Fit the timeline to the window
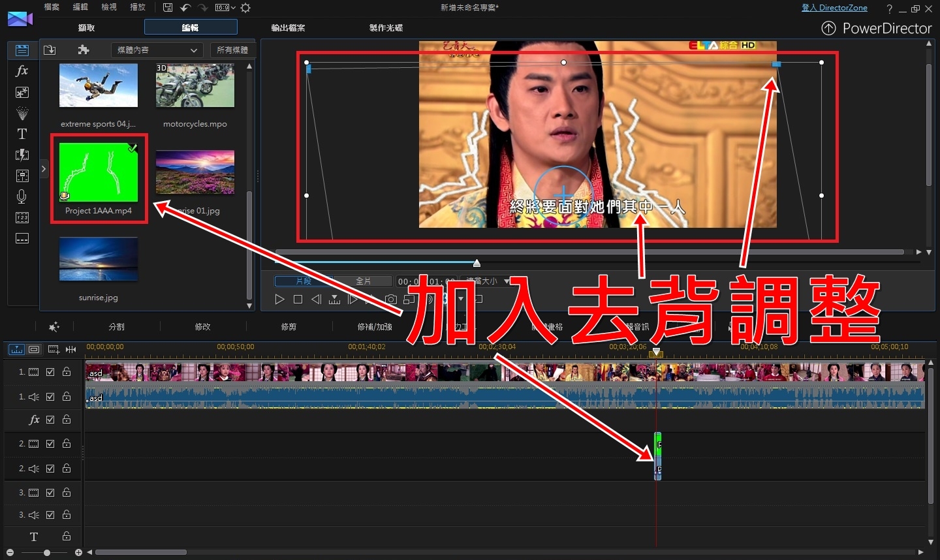 (x=70, y=349)
